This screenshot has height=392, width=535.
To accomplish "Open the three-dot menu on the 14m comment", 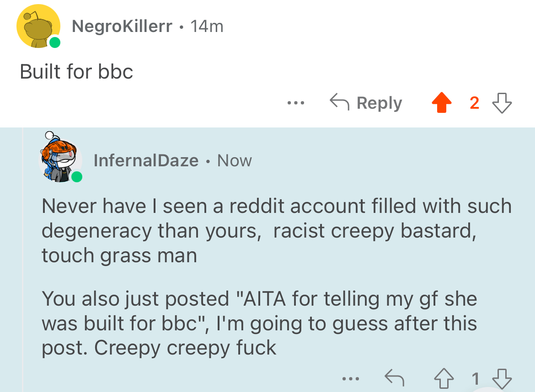I will coord(296,103).
